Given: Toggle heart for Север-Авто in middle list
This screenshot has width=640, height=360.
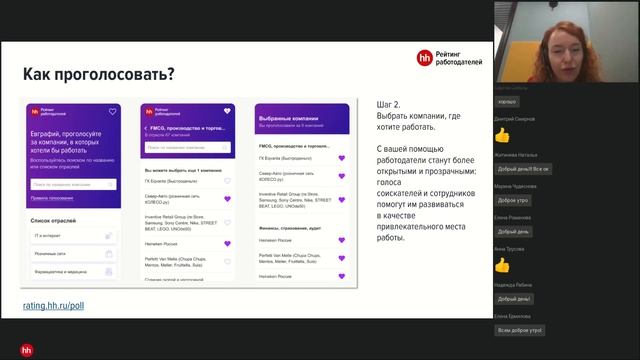Looking at the screenshot, I should pyautogui.click(x=227, y=199).
